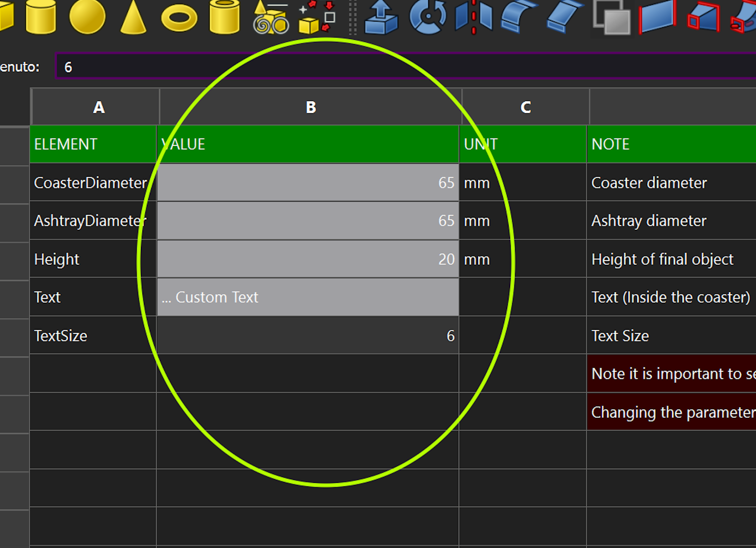Click the gray Ruled Surface icon
This screenshot has height=548, width=756.
(x=611, y=17)
